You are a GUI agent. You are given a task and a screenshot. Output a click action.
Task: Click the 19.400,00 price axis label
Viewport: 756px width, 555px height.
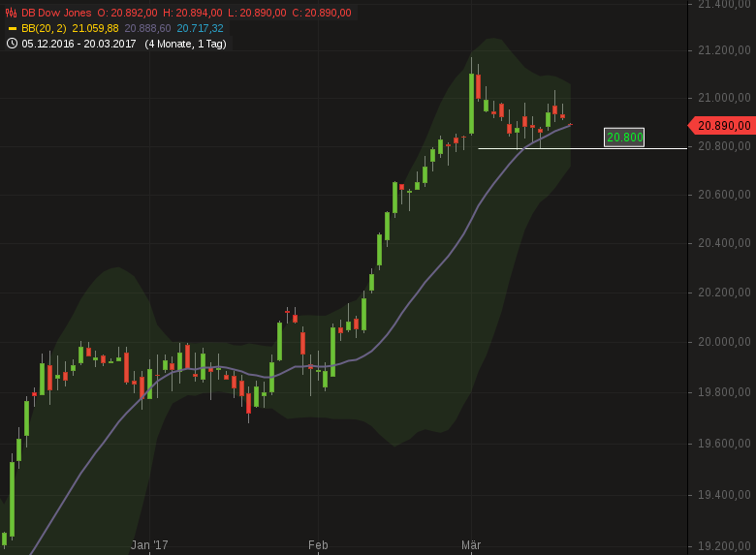tap(724, 495)
